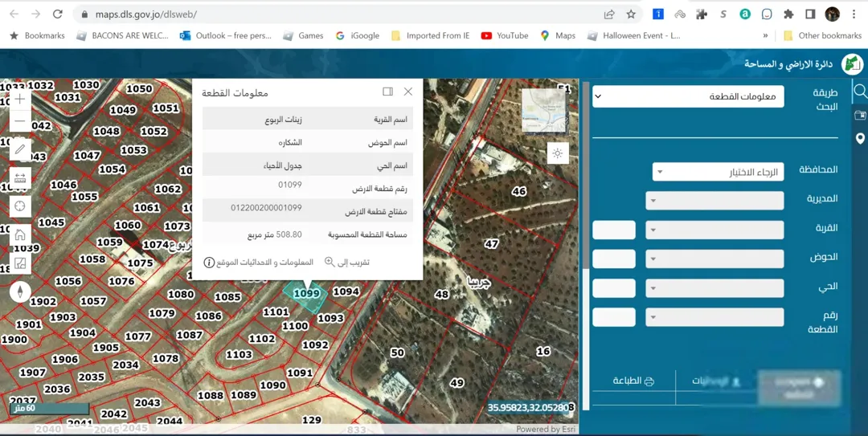Select the pencil draw tool on map

20,149
